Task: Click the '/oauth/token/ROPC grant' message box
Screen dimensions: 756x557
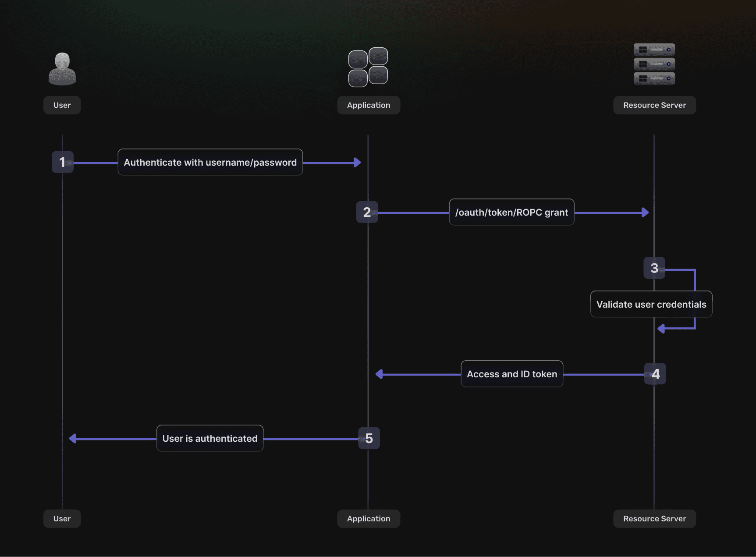Action: 511,212
